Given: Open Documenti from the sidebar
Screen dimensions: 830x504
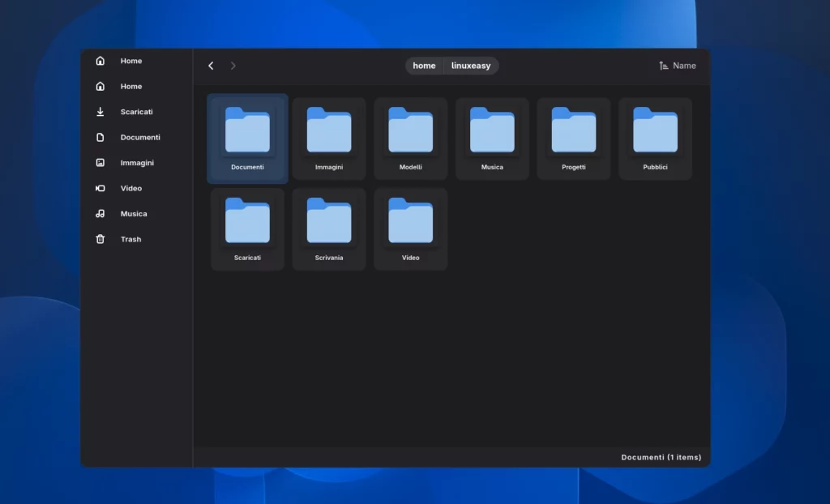Looking at the screenshot, I should [139, 137].
